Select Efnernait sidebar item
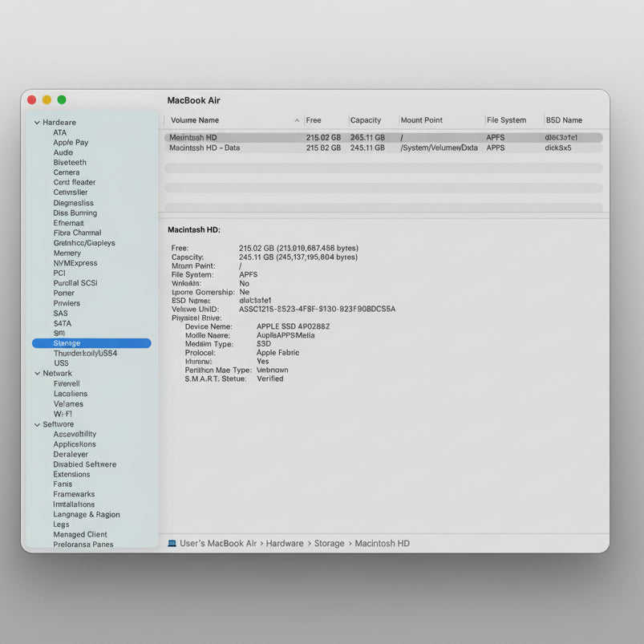This screenshot has height=644, width=644. coord(69,223)
